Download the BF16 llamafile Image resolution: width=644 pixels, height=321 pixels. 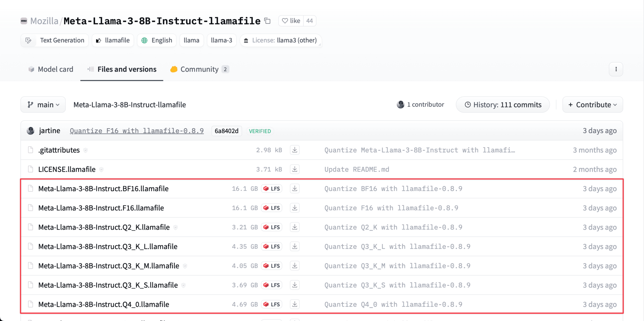(x=295, y=189)
